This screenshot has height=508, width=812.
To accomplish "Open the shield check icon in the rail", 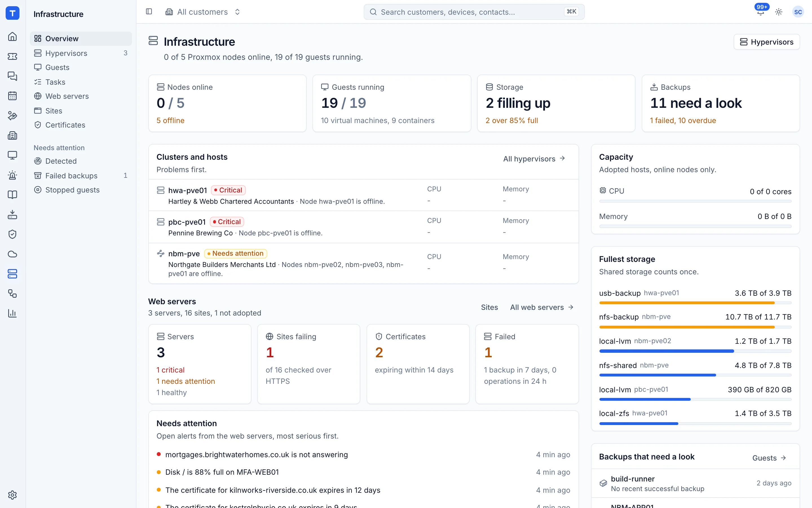I will [x=12, y=234].
